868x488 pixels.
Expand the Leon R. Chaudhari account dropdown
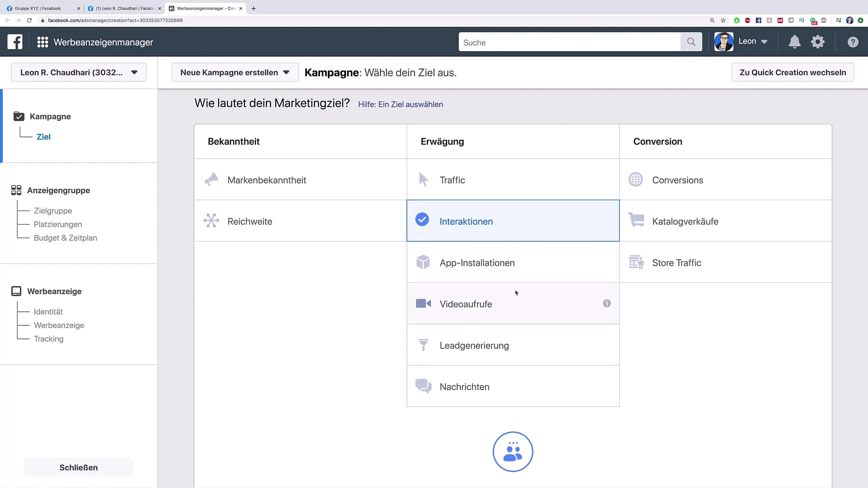[x=134, y=72]
